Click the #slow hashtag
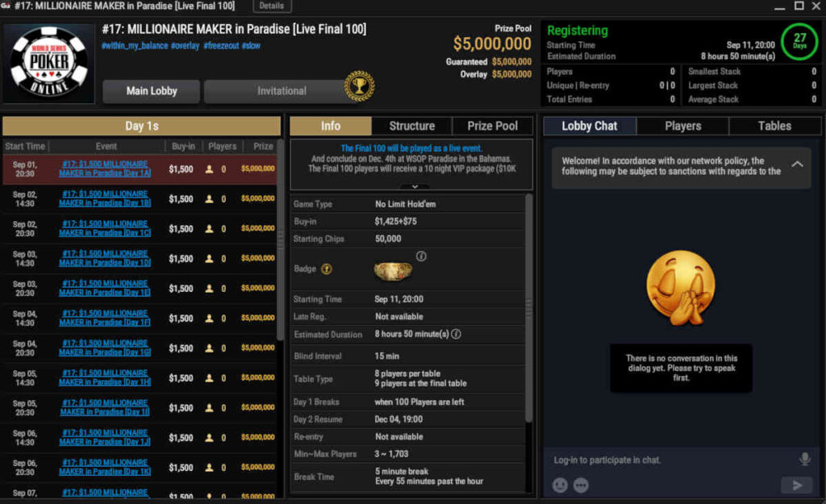This screenshot has height=504, width=826. [252, 46]
